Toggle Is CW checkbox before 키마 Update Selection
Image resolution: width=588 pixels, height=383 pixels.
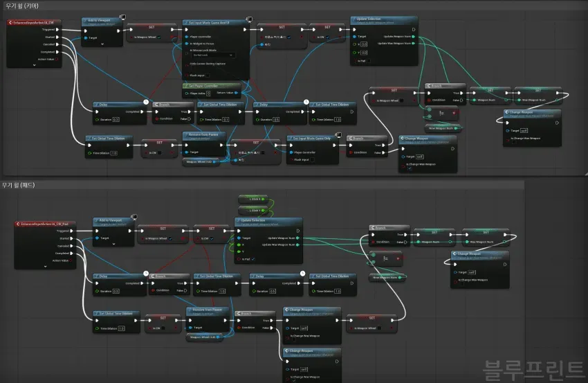pos(327,37)
